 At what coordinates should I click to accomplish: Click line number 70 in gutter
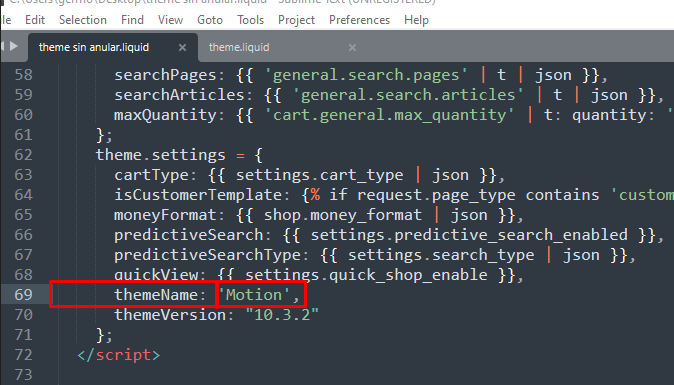24,315
